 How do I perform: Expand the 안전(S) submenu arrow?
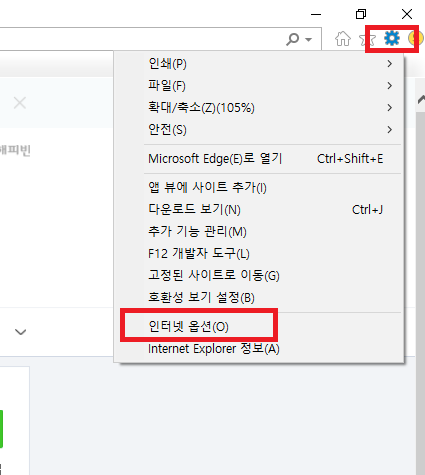point(389,130)
